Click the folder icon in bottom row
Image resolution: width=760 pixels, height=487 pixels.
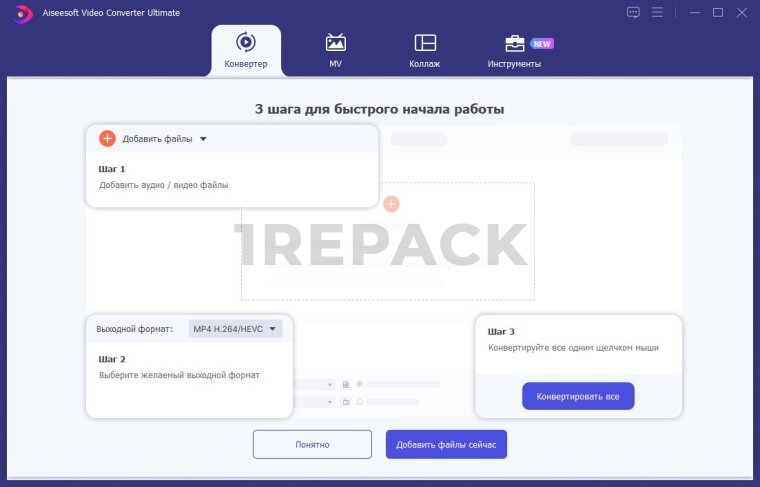[x=345, y=402]
